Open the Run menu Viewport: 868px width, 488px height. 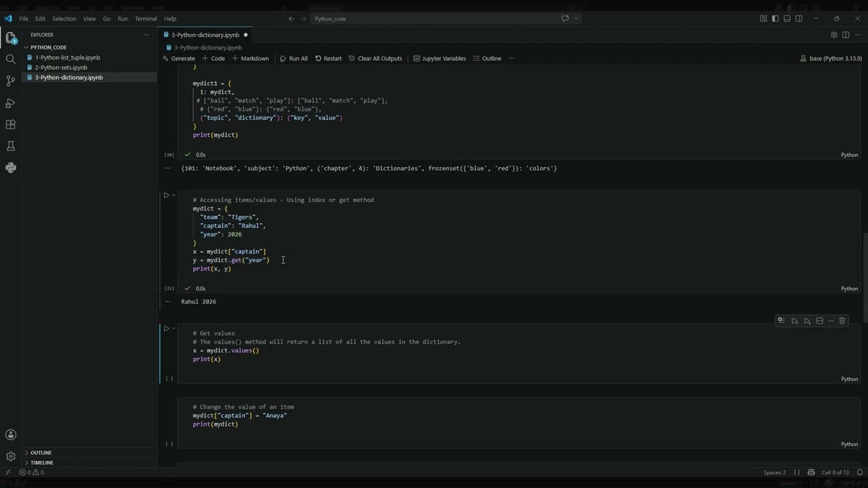click(x=123, y=19)
